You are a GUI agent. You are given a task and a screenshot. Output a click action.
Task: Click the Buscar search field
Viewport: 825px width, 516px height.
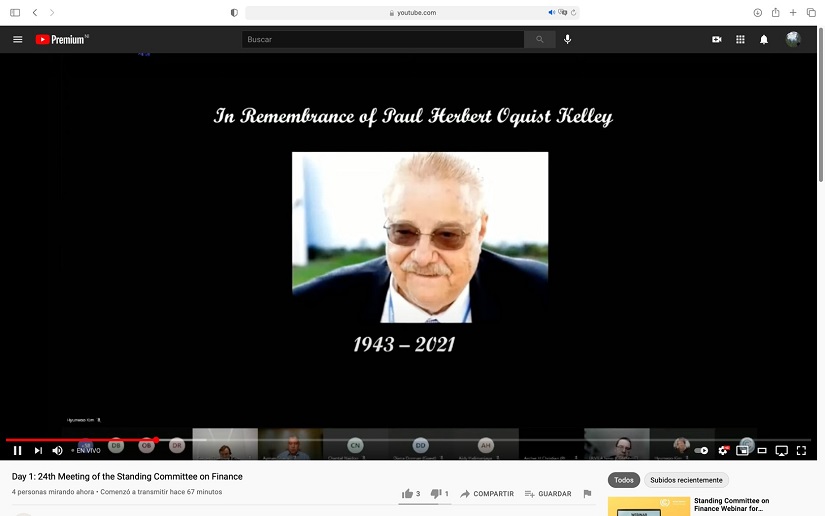(383, 39)
